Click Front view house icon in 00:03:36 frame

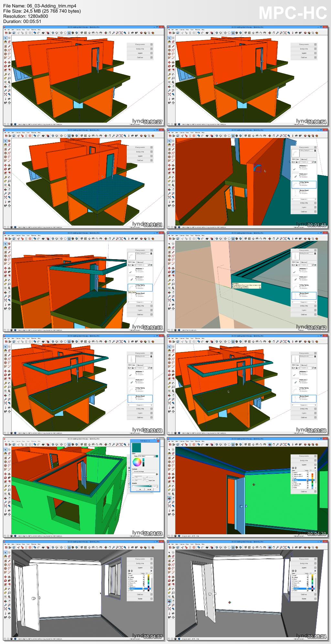(253, 342)
